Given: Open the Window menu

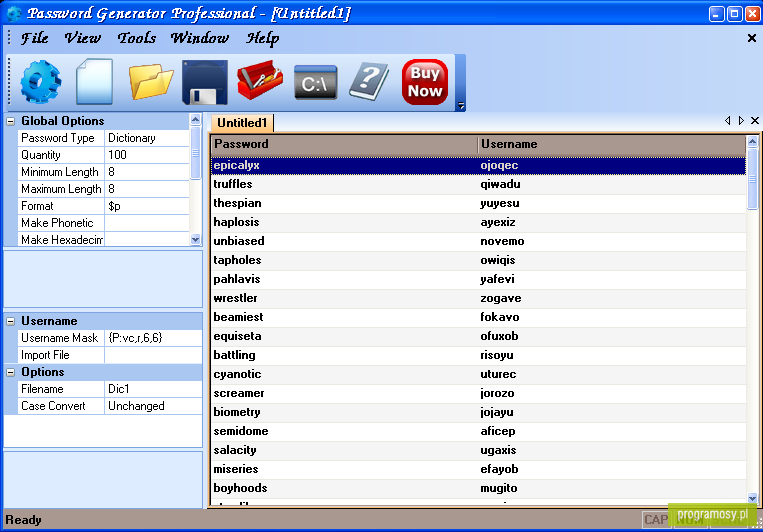Looking at the screenshot, I should point(200,38).
